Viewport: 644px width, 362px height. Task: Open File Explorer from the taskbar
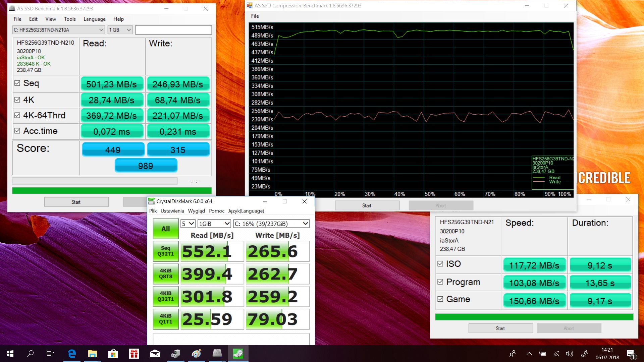click(92, 354)
